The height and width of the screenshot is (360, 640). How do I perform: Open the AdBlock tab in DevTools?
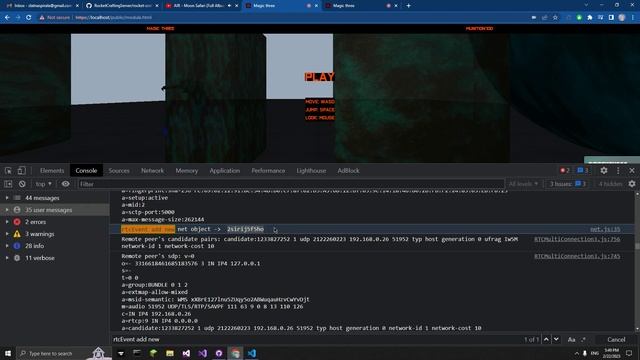(348, 171)
